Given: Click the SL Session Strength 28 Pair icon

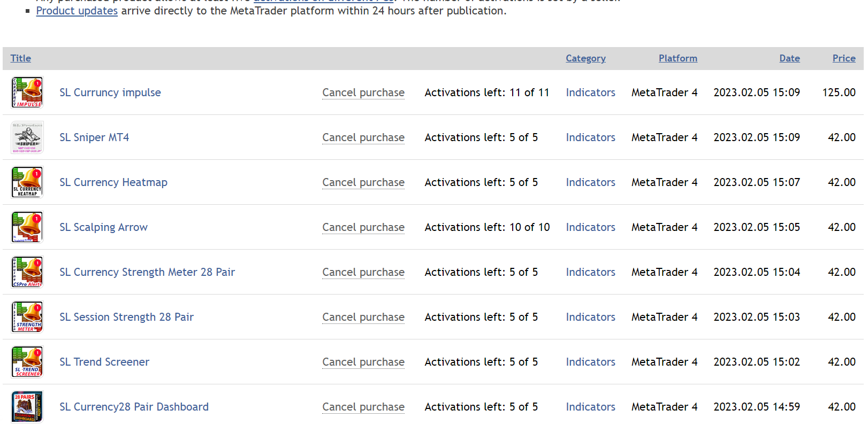Looking at the screenshot, I should point(27,317).
